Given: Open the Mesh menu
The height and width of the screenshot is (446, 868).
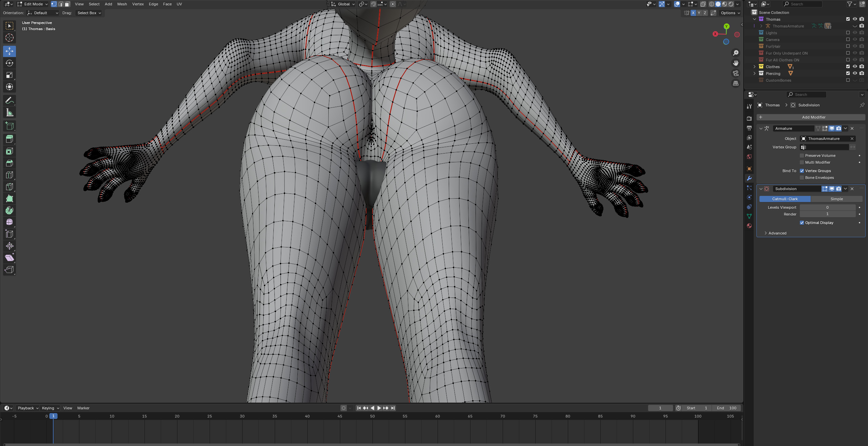Looking at the screenshot, I should [122, 4].
